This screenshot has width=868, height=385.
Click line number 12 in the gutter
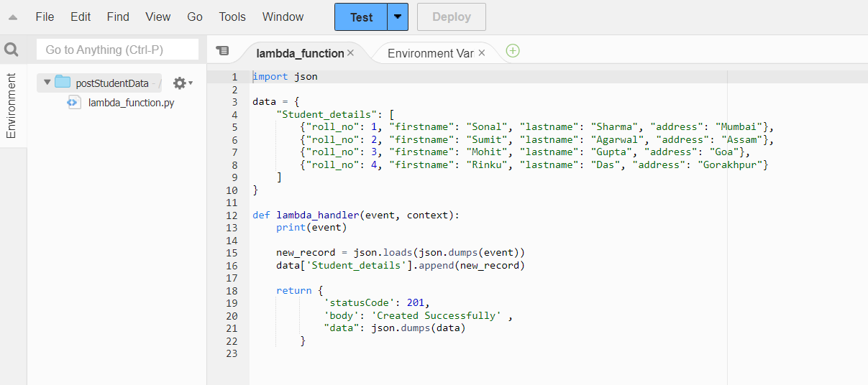point(232,215)
